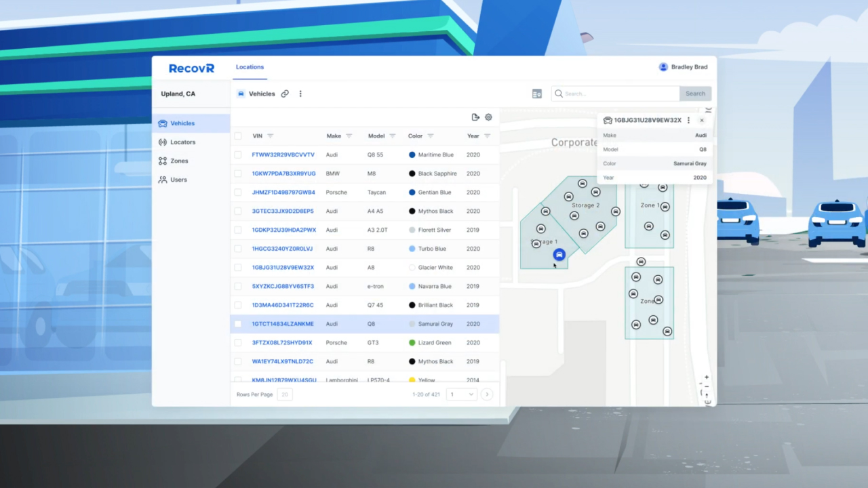Open the three-dot menu beside Vehicles heading
The width and height of the screenshot is (868, 488).
[x=300, y=94]
